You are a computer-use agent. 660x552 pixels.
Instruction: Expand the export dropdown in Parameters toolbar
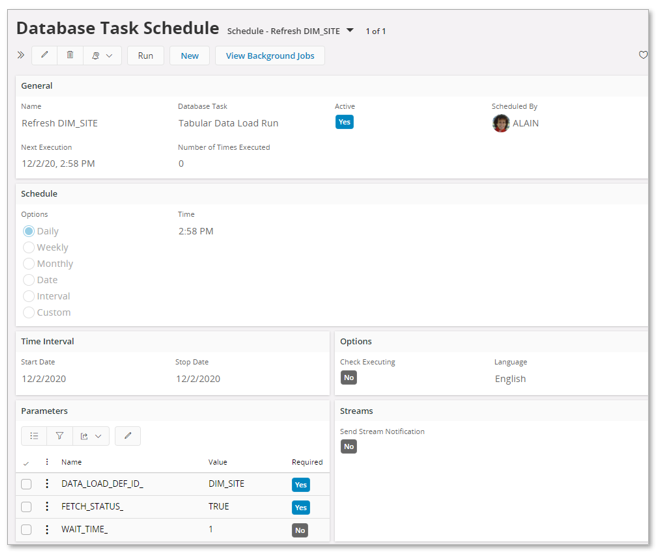coord(91,436)
